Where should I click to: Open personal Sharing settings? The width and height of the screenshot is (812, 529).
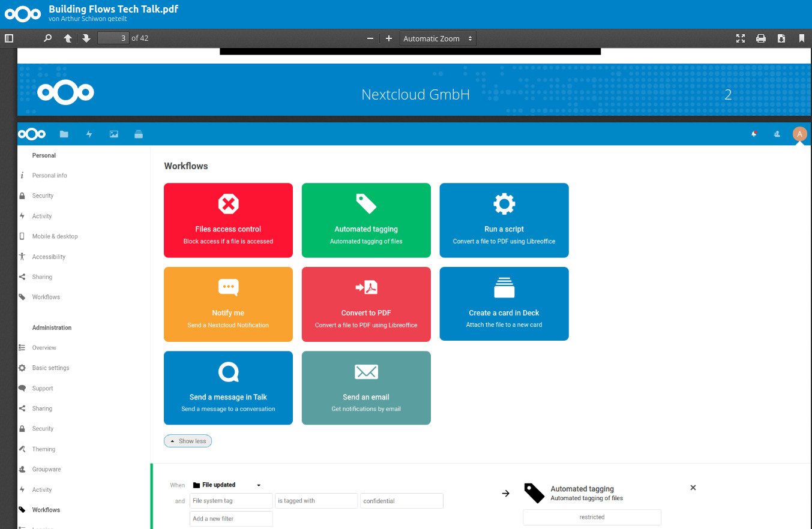point(42,277)
